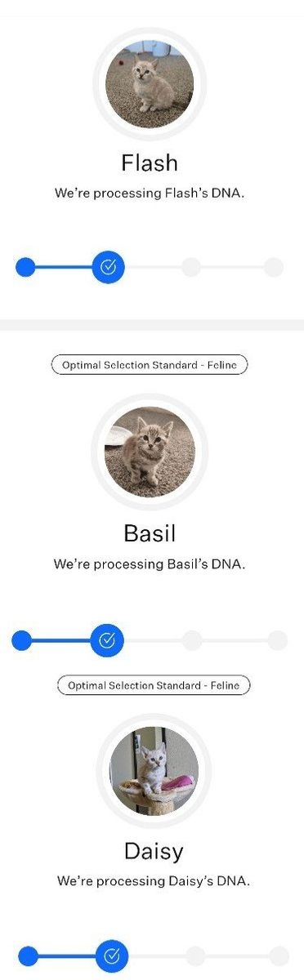Click Optimal Selection Standard - Feline tag above Daisy

(154, 685)
